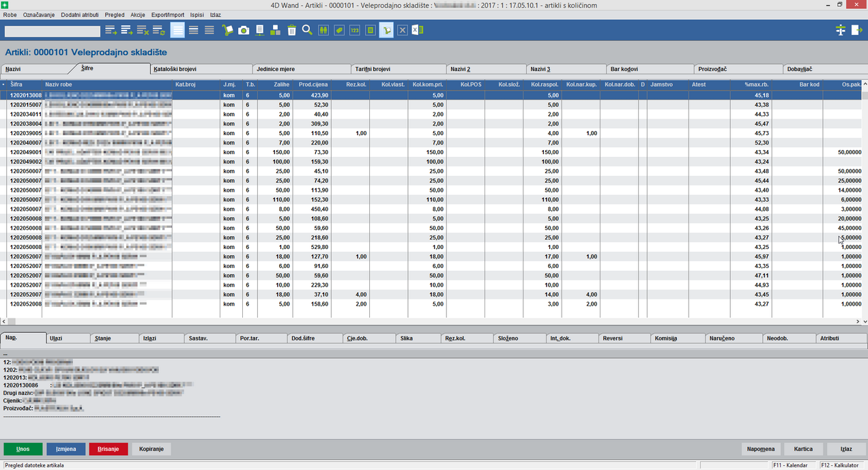Click the white hand truck with box icon
This screenshot has height=470, width=868.
pyautogui.click(x=228, y=30)
